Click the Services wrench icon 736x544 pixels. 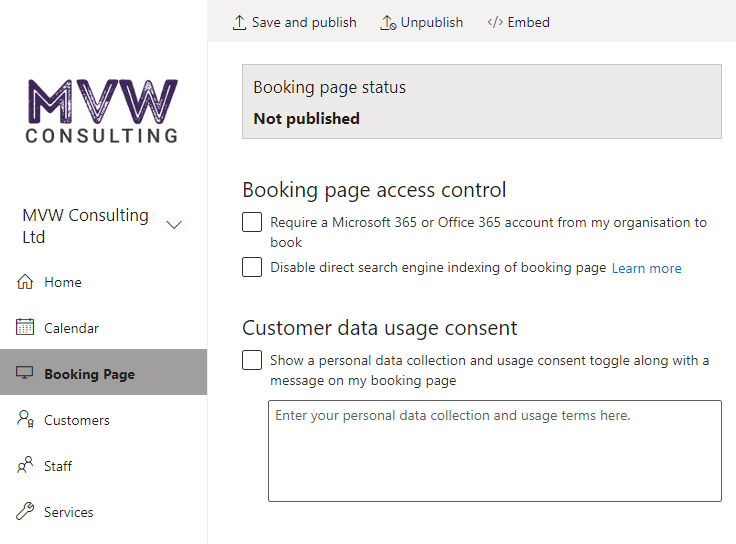click(x=25, y=512)
